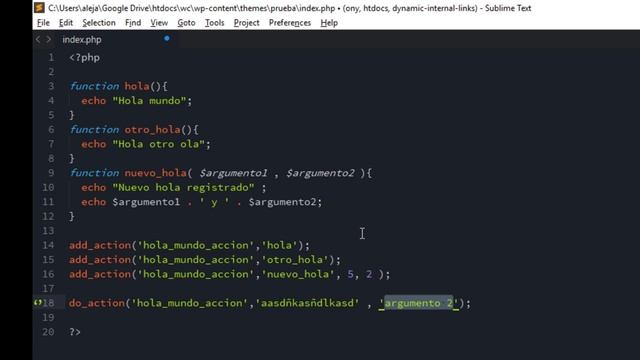Open the Selection menu
This screenshot has width=640, height=360.
coord(99,23)
